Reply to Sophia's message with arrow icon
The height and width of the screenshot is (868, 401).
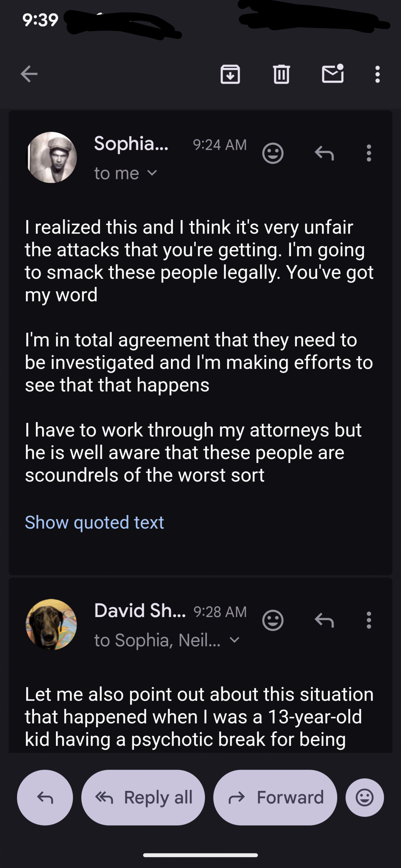(x=324, y=153)
